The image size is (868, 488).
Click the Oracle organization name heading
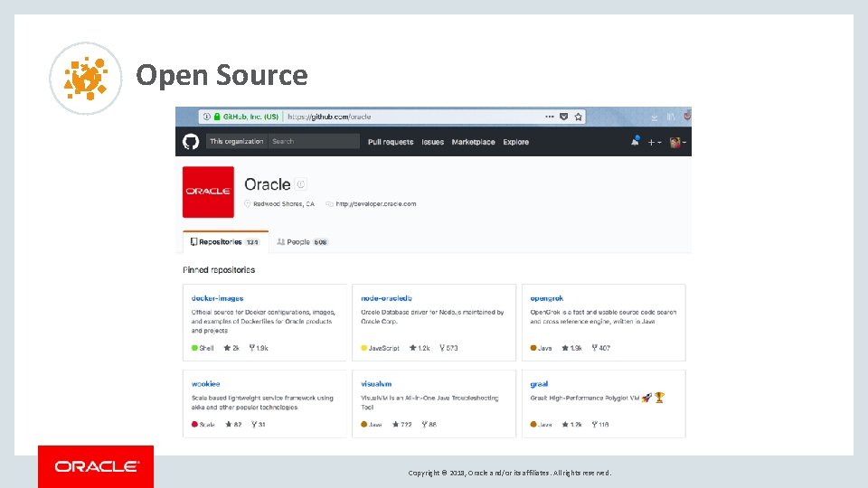pos(268,184)
